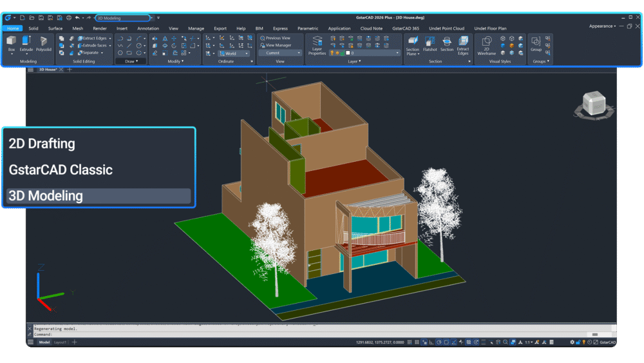Open Layer Properties manager
This screenshot has width=644, height=363.
[317, 45]
